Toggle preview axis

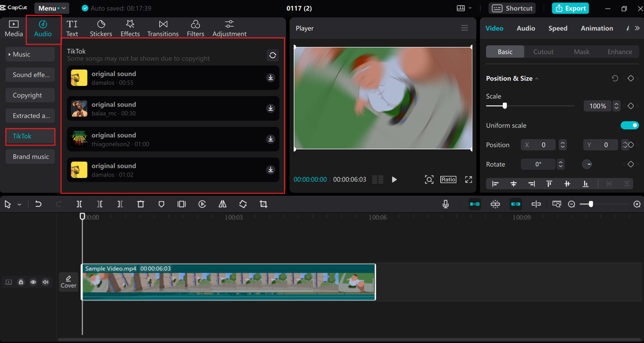click(536, 204)
